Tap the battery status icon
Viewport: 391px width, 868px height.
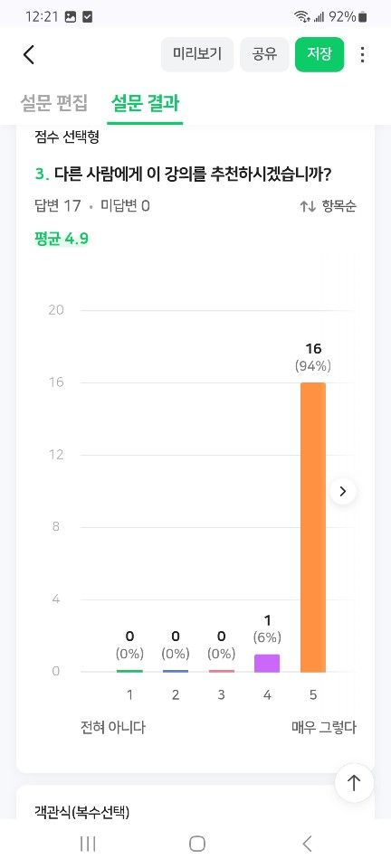(x=362, y=16)
